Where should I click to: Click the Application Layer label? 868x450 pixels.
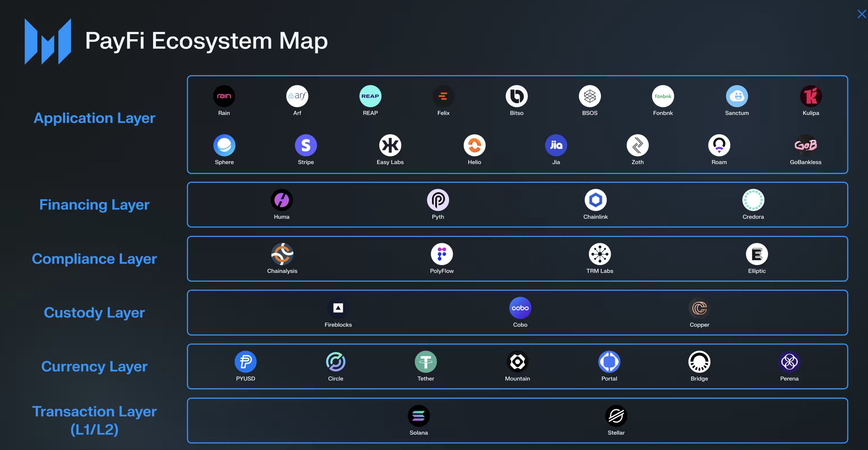pyautogui.click(x=94, y=118)
